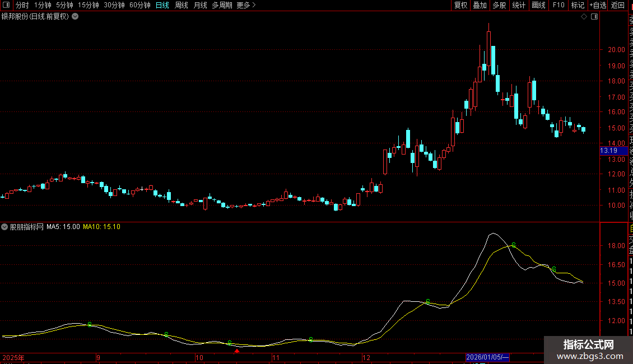Viewport: 633px width, 364px height.
Task: Select the 30分钟 period
Action: point(114,5)
